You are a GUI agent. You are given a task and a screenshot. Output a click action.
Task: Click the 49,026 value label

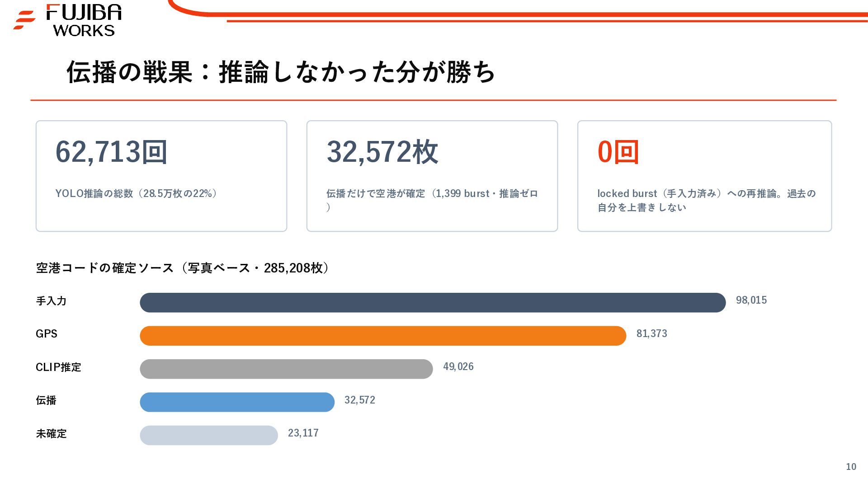[458, 366]
